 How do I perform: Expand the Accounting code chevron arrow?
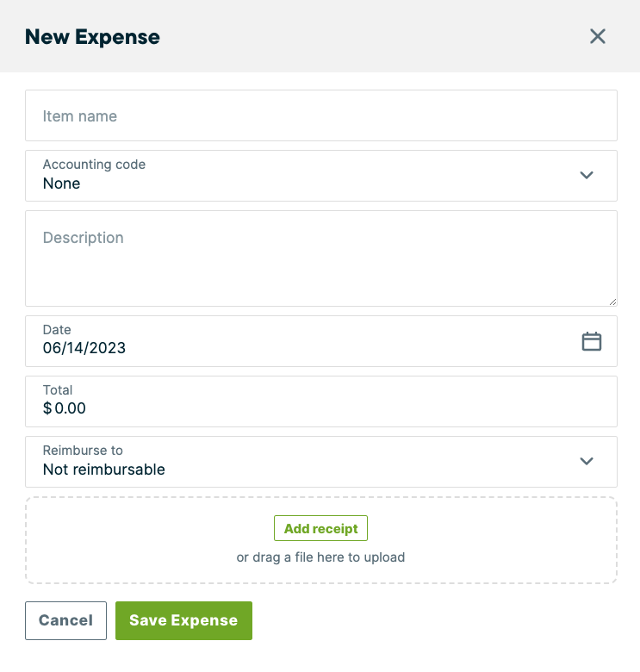(x=587, y=175)
